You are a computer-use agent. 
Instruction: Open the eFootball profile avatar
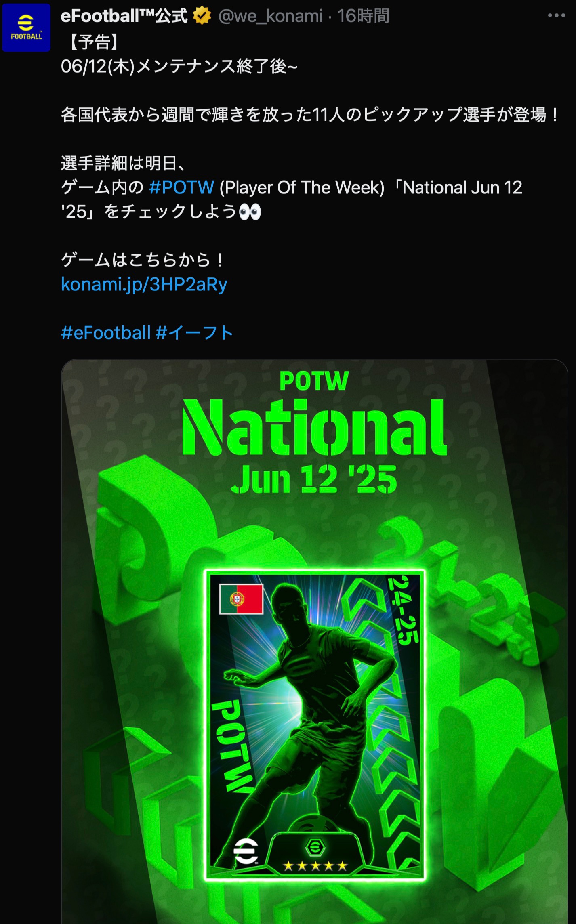(26, 27)
